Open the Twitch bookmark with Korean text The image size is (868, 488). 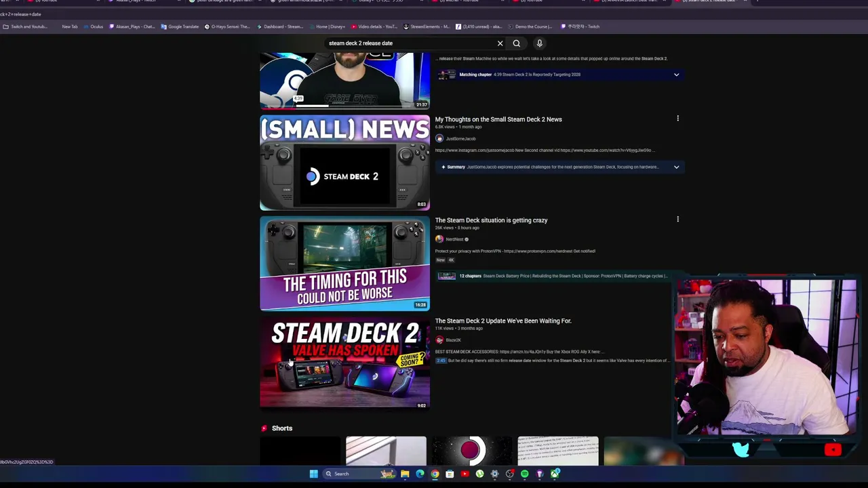click(580, 26)
